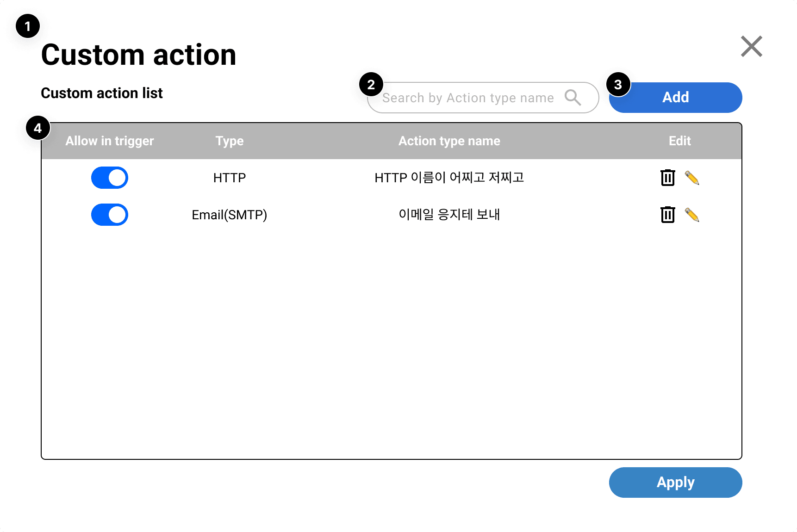Apply the custom action changes
This screenshot has width=797, height=532.
click(675, 482)
